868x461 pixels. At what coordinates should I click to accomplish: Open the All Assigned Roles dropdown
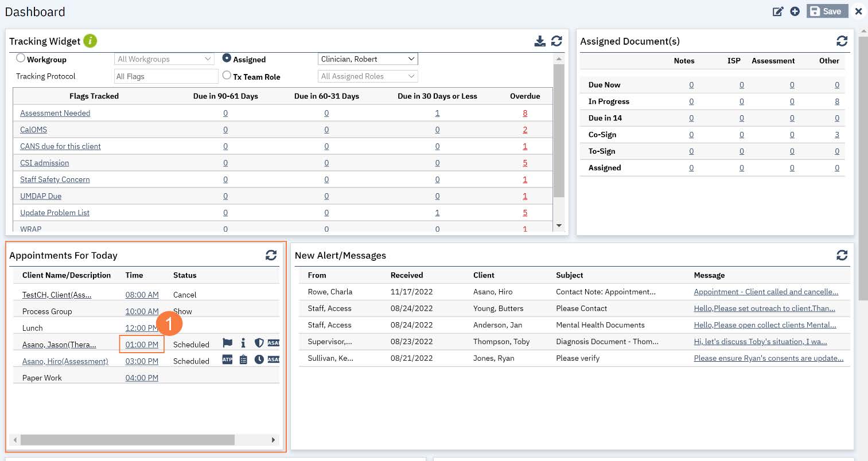pyautogui.click(x=368, y=76)
